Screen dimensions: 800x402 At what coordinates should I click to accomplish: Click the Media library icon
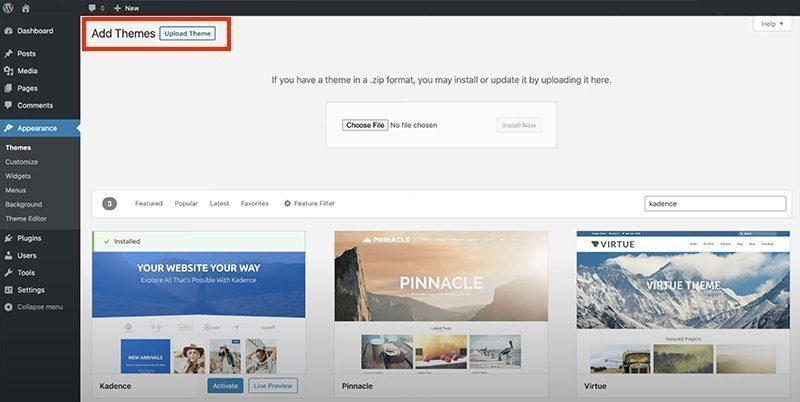(x=8, y=71)
